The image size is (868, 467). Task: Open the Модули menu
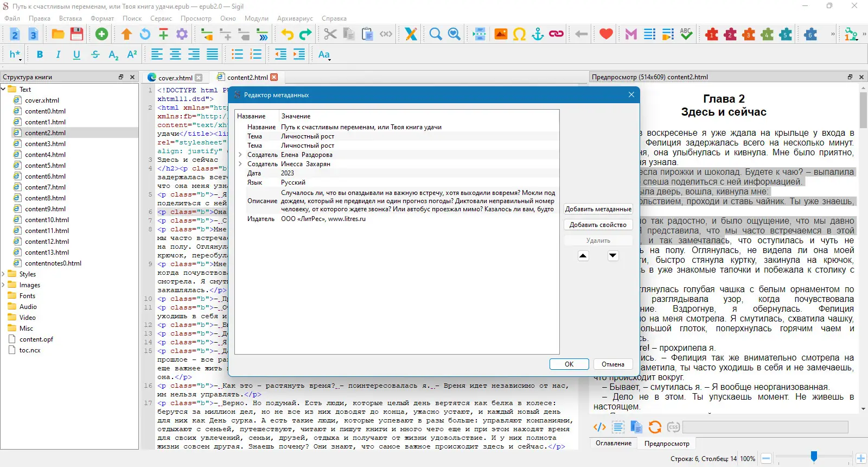(x=257, y=18)
